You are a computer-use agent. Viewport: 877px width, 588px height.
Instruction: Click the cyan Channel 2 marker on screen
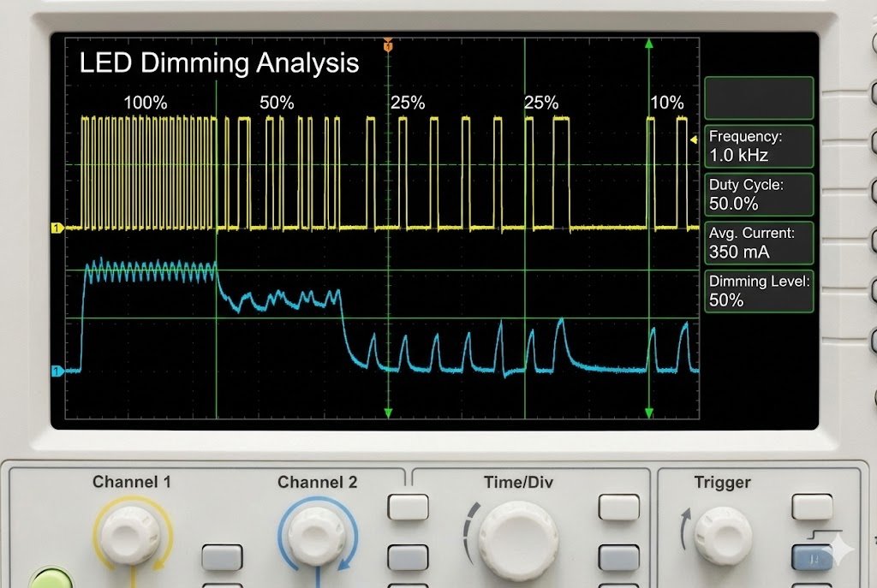point(57,371)
